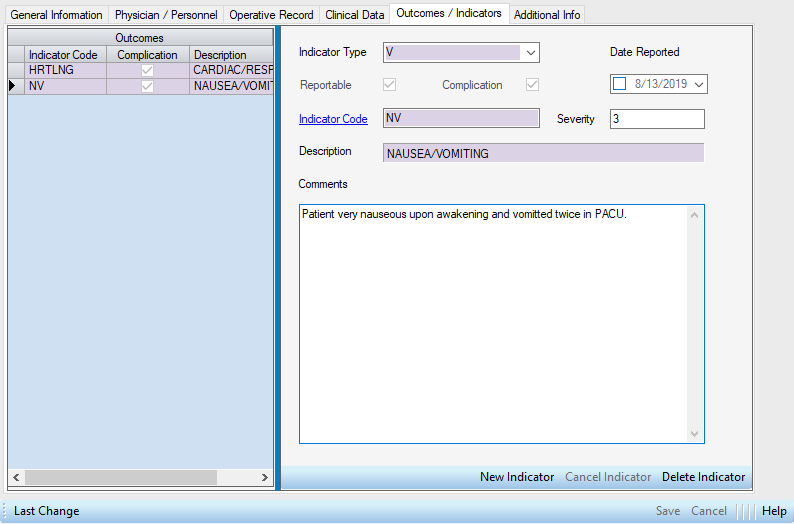Switch to the Physician / Personnel tab
Viewport: 794px width, 524px height.
pos(166,15)
